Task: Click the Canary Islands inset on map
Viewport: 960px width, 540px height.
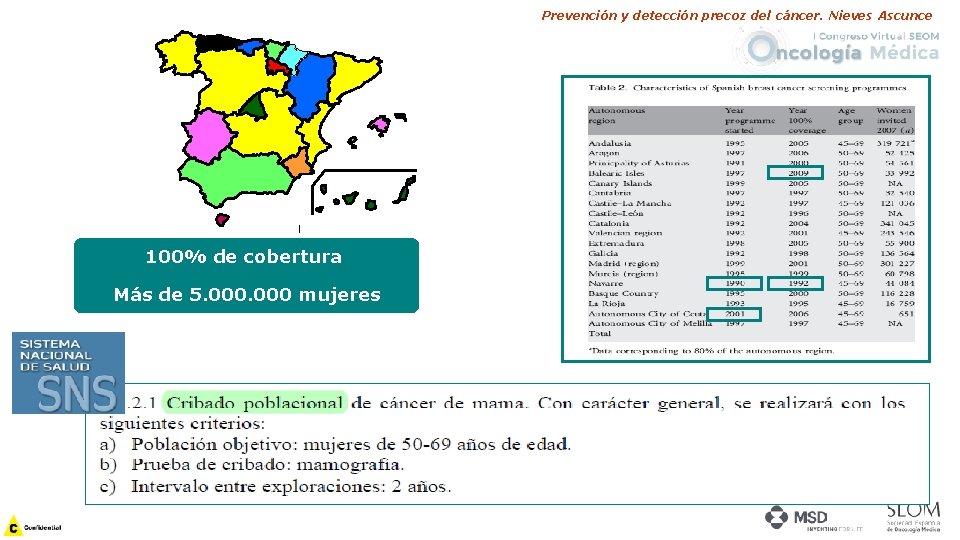Action: [x=364, y=191]
